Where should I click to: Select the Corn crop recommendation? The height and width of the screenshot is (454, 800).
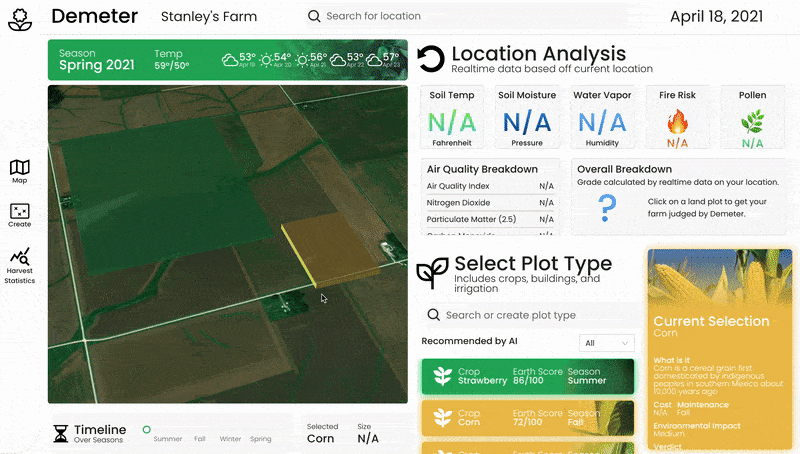tap(528, 418)
